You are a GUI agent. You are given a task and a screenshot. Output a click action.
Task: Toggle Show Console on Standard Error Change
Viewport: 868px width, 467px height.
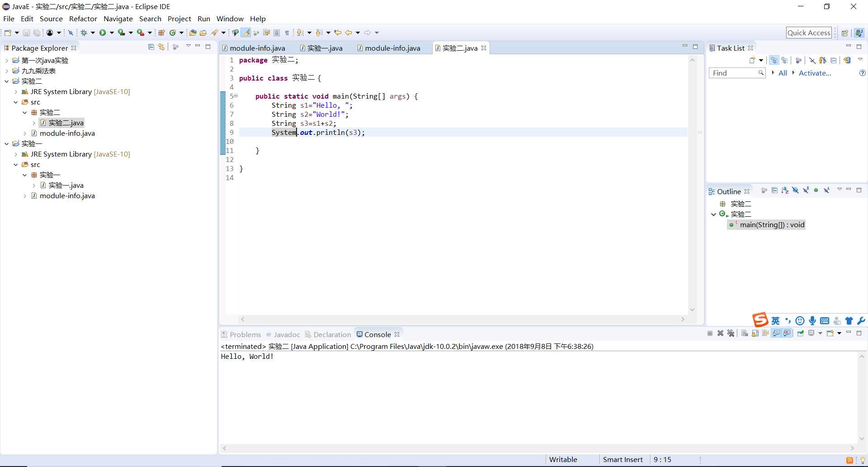787,334
